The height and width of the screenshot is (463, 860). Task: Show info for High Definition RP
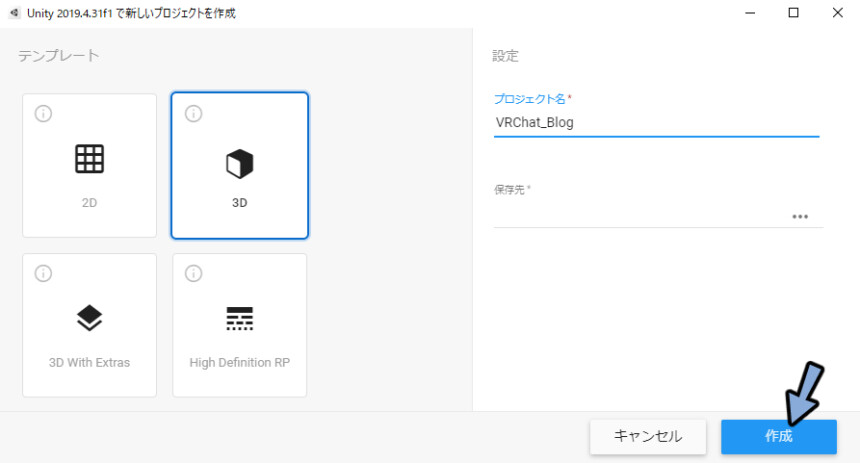pyautogui.click(x=194, y=273)
